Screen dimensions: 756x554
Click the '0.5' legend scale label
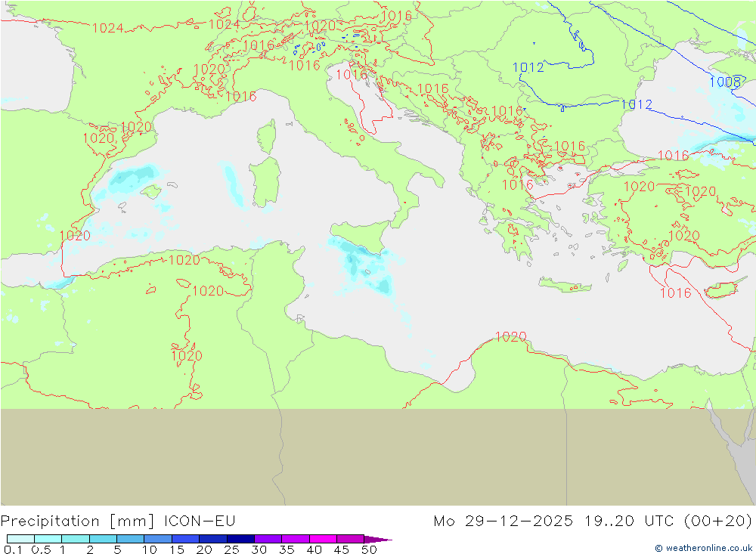pos(41,549)
